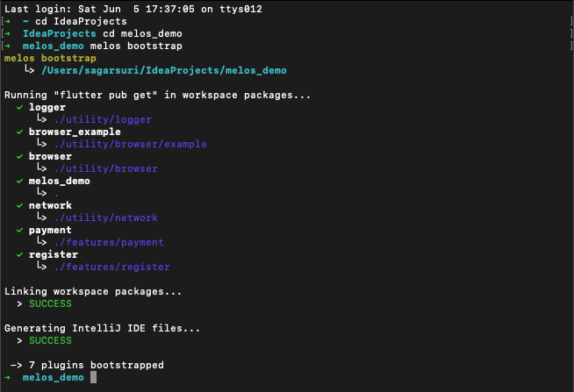Click the 'cd IdeaProjects' command text
The height and width of the screenshot is (392, 574).
tap(81, 22)
